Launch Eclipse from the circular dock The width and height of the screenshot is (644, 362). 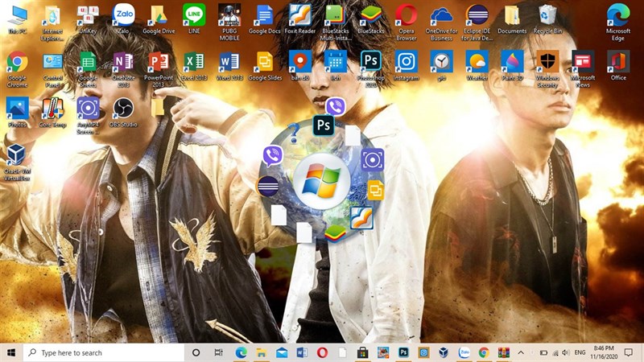(x=268, y=186)
